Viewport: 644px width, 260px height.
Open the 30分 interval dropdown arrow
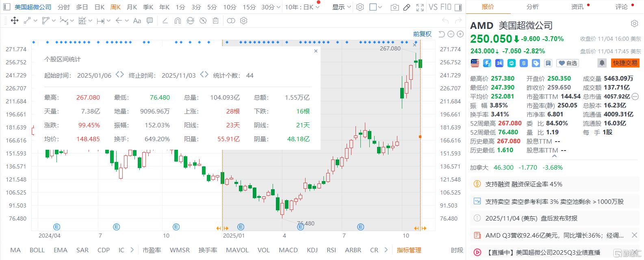coord(278,7)
